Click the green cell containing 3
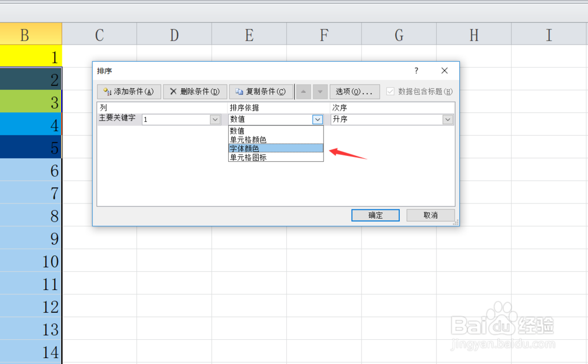Viewport: 588px width, 364px height. point(31,102)
